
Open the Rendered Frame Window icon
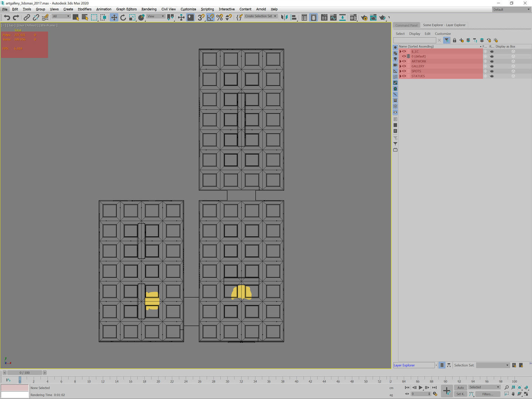click(373, 17)
